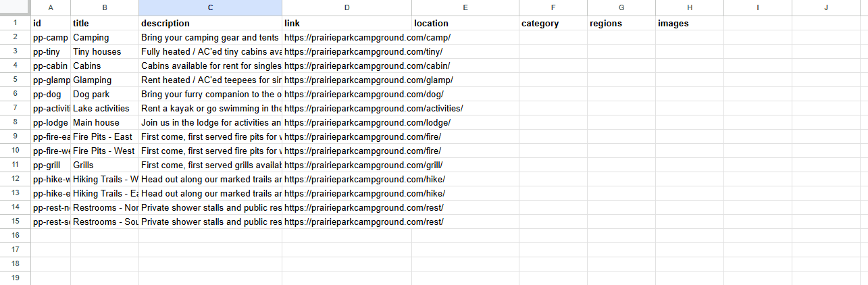This screenshot has height=285, width=868.
Task: Select the "Tiny houses" title cell
Action: coord(104,52)
